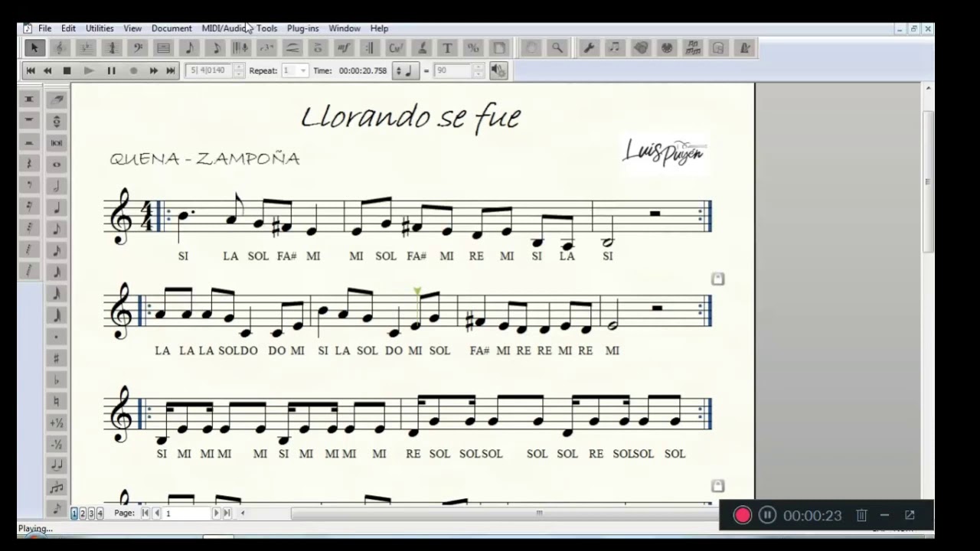The image size is (980, 551).
Task: Select the Articulation fermata tool
Action: click(x=318, y=48)
